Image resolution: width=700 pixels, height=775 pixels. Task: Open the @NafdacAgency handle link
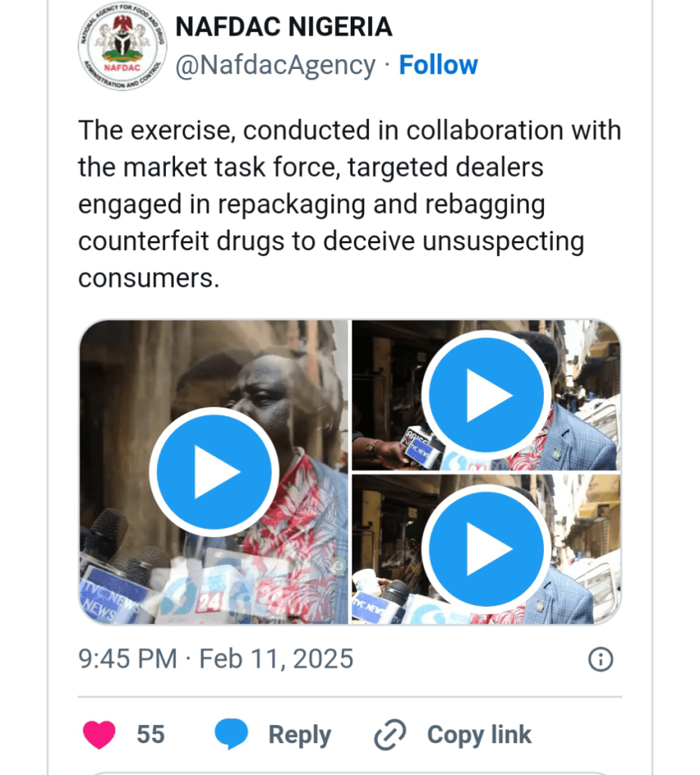coord(275,65)
